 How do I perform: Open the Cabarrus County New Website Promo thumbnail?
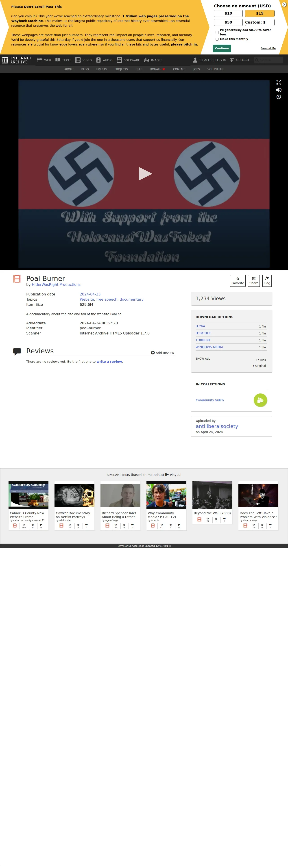[28, 495]
